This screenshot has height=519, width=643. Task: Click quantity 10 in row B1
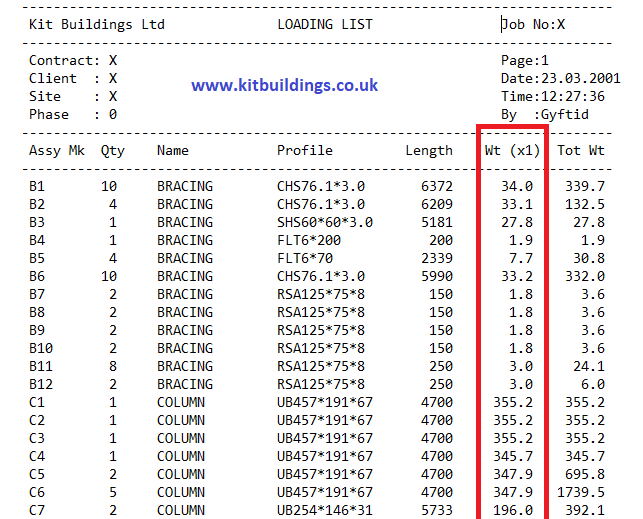coord(109,187)
